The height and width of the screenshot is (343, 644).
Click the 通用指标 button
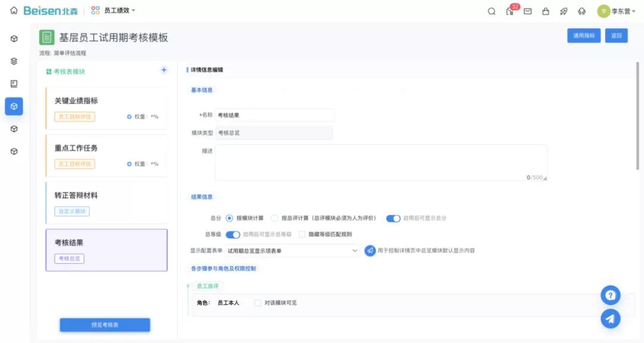pos(583,36)
